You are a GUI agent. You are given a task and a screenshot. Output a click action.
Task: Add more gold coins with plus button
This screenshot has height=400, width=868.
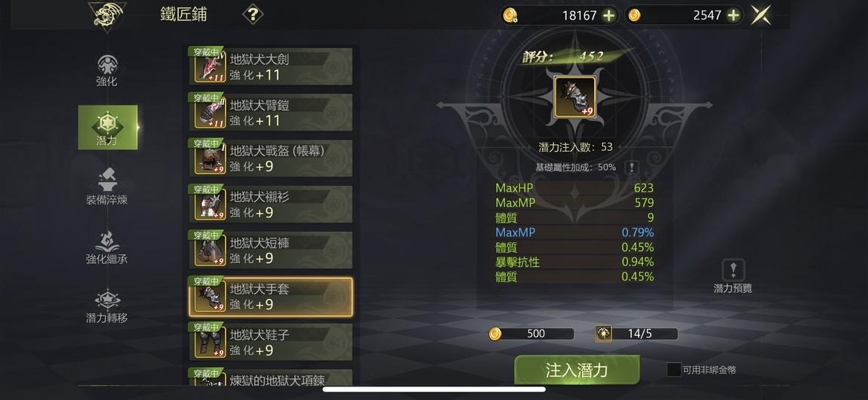pos(734,16)
